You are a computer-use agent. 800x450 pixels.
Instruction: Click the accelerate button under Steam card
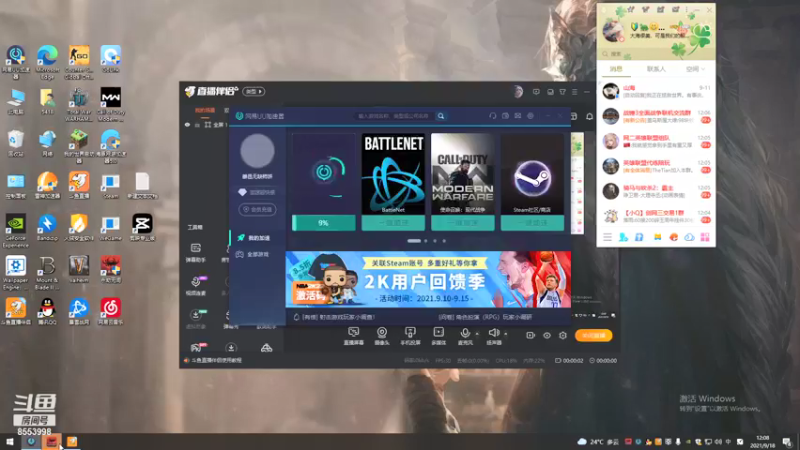tap(532, 223)
